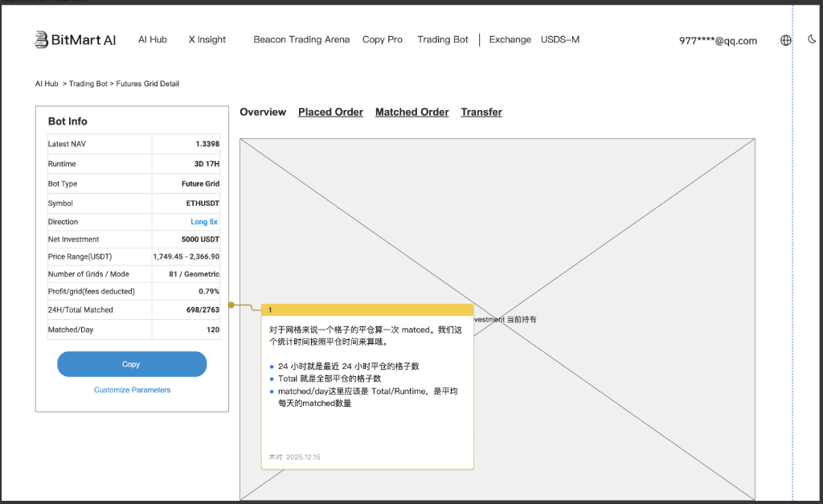Open the Matched Order tab

[411, 113]
